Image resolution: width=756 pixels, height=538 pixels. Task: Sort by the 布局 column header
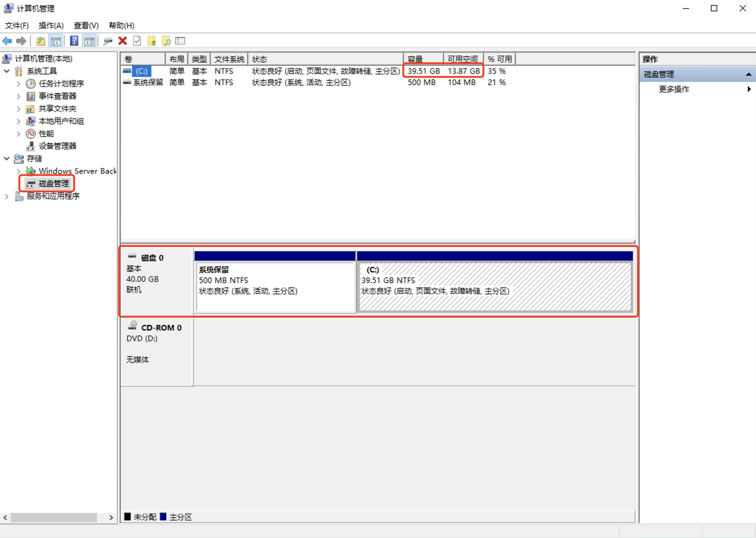(x=176, y=59)
